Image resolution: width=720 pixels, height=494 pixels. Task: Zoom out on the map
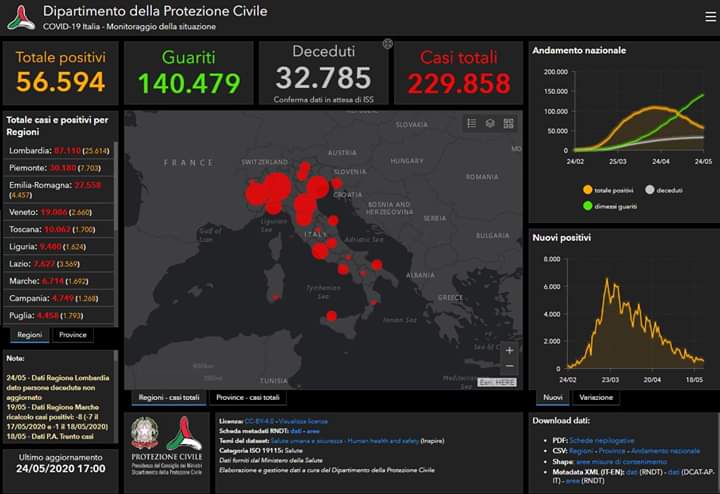(509, 368)
